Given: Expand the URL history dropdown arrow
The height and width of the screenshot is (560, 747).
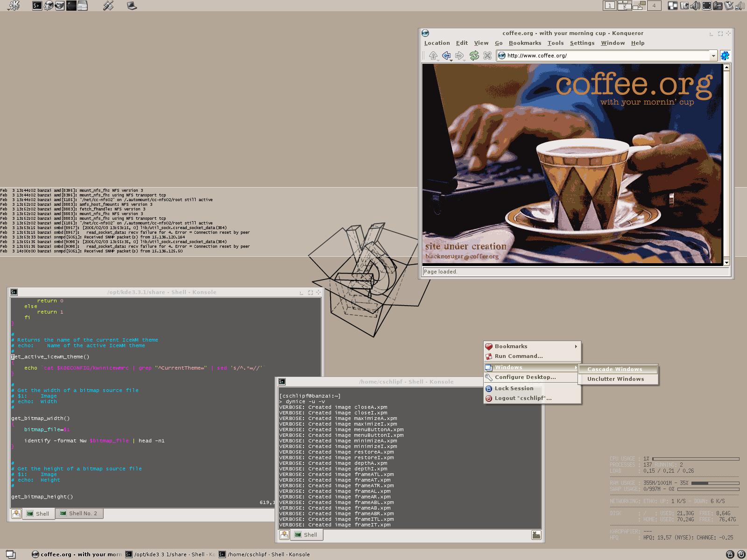Looking at the screenshot, I should 713,56.
